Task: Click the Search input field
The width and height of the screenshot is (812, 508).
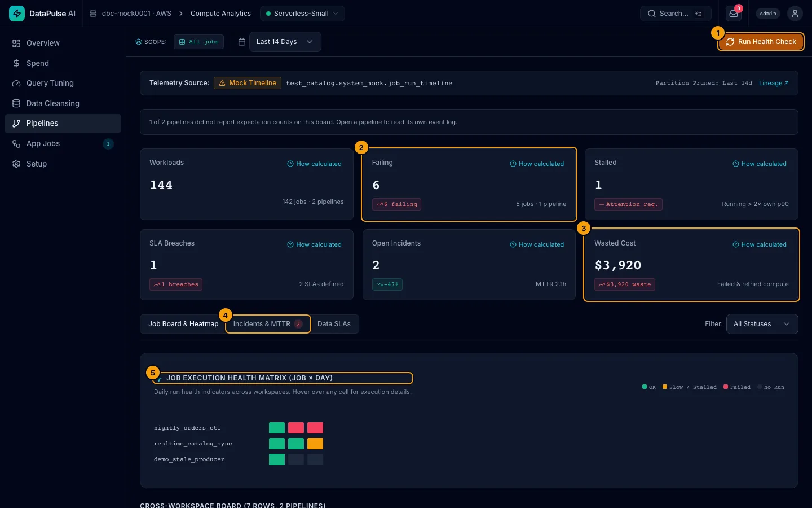Action: [676, 14]
